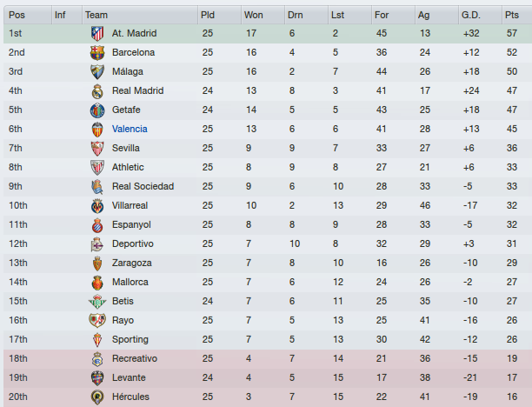
Task: Select the 18th place Recreativo row
Action: pyautogui.click(x=268, y=359)
